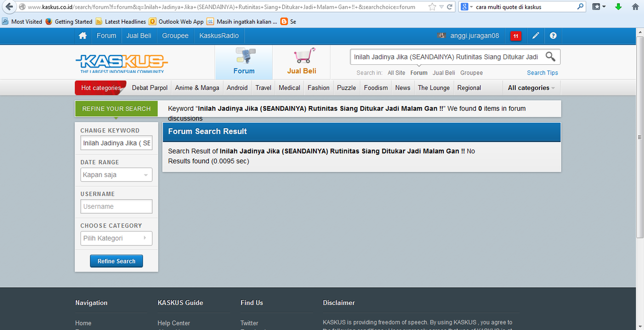This screenshot has width=644, height=330.
Task: Open Forum in the top navigation bar
Action: (x=106, y=36)
